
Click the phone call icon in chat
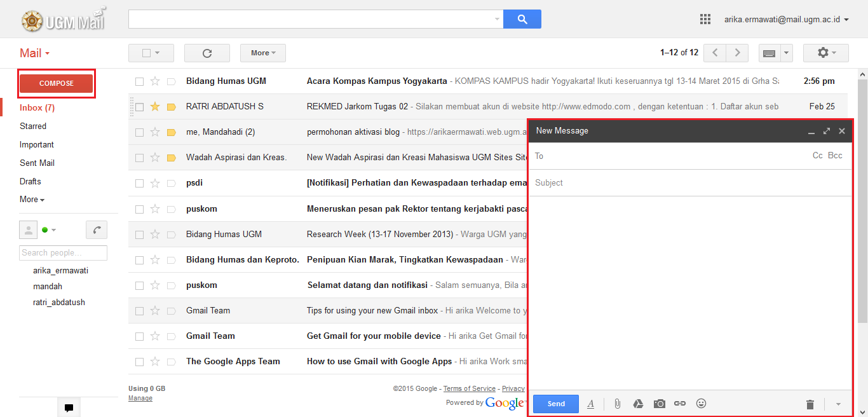pyautogui.click(x=97, y=229)
